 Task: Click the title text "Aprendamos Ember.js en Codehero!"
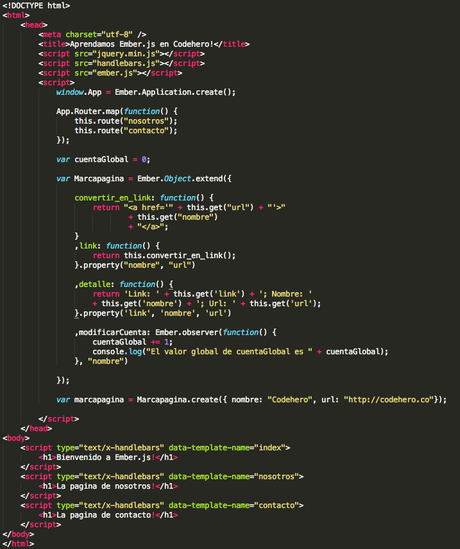(x=141, y=44)
